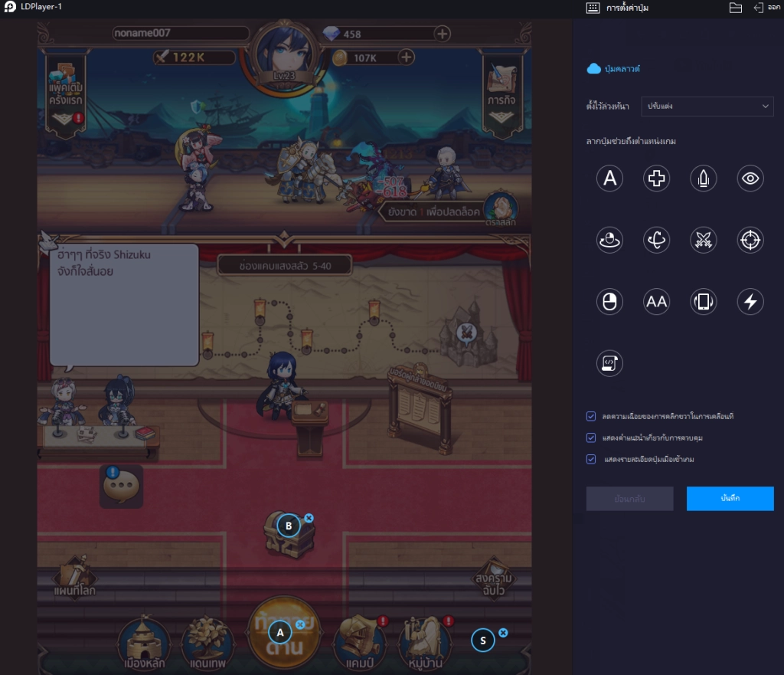Open the preset dropdown showing ปรับแต่ง

(x=707, y=106)
